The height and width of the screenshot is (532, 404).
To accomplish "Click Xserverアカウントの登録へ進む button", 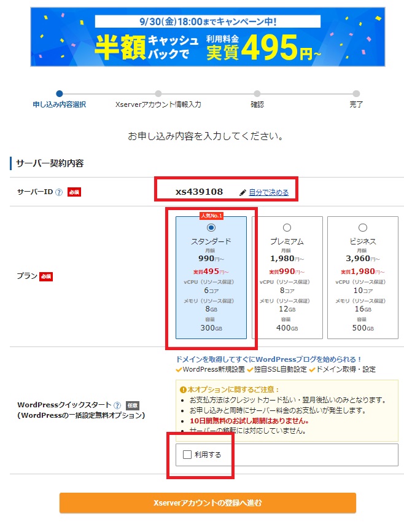I will point(208,503).
